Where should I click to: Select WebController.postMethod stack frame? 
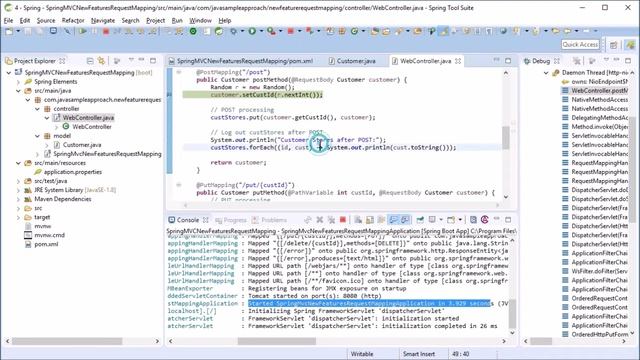coord(599,91)
